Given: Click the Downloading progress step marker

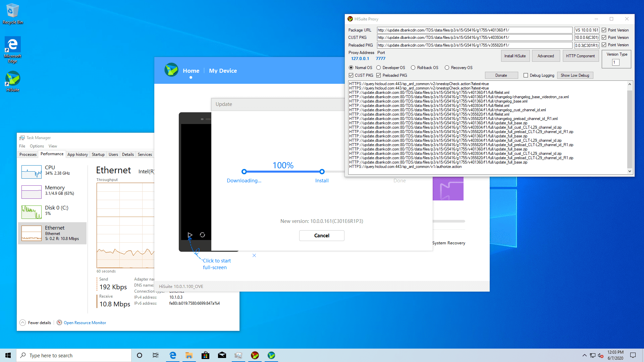Looking at the screenshot, I should pos(244,172).
